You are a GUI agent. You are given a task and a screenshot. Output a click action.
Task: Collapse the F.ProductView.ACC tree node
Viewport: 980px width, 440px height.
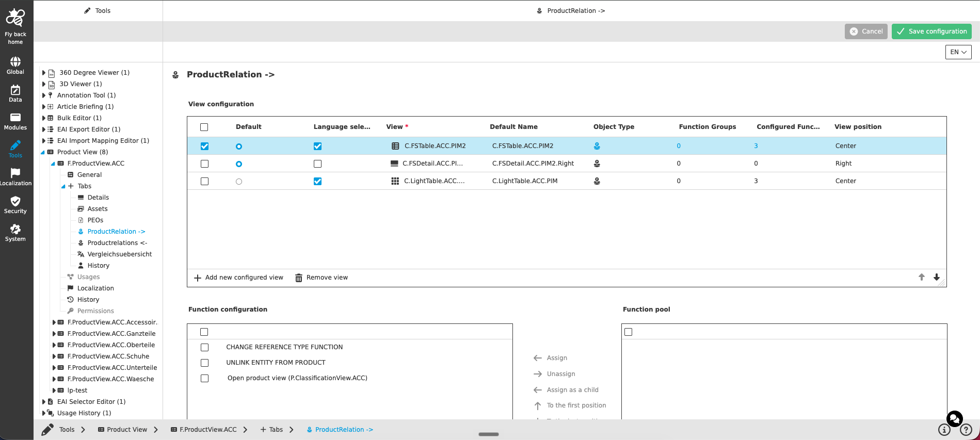click(53, 164)
